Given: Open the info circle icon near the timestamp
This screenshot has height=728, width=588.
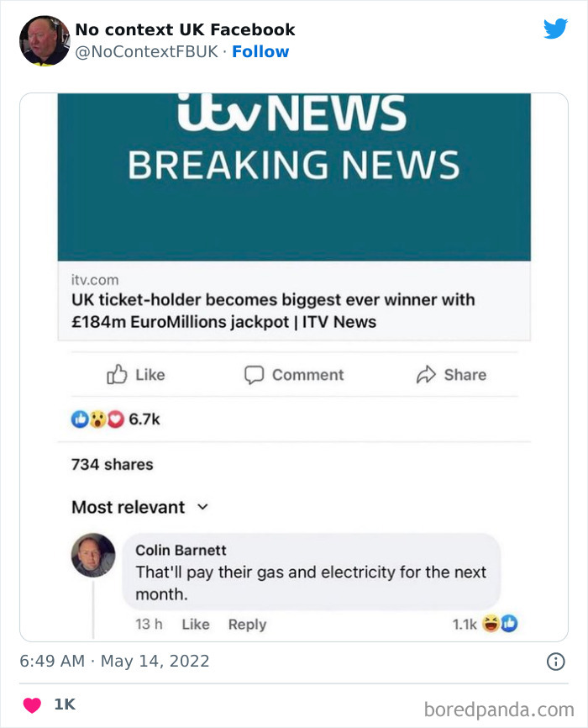Looking at the screenshot, I should pyautogui.click(x=556, y=661).
